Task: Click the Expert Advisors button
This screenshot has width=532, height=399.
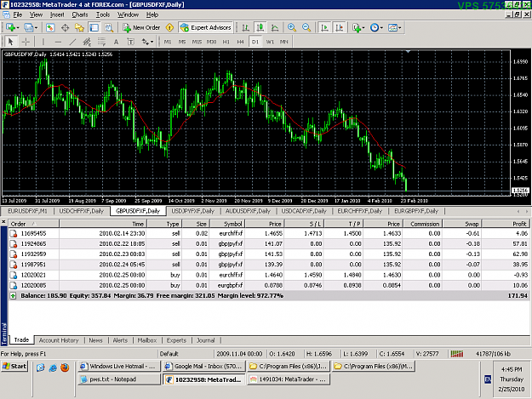Action: [x=206, y=27]
